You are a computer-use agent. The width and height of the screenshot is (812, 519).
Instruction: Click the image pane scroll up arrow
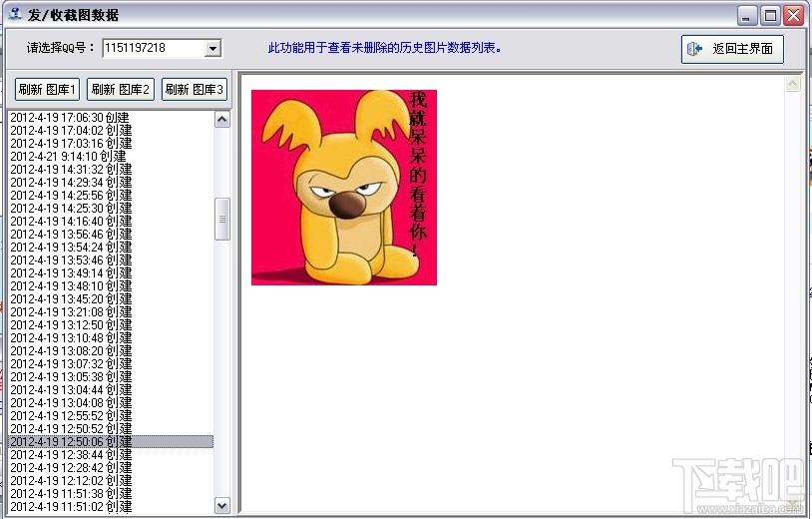coord(792,84)
